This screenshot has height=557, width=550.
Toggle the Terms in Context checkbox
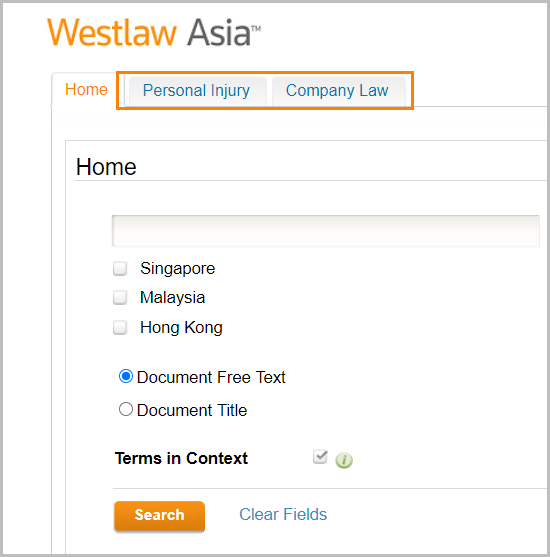point(320,457)
